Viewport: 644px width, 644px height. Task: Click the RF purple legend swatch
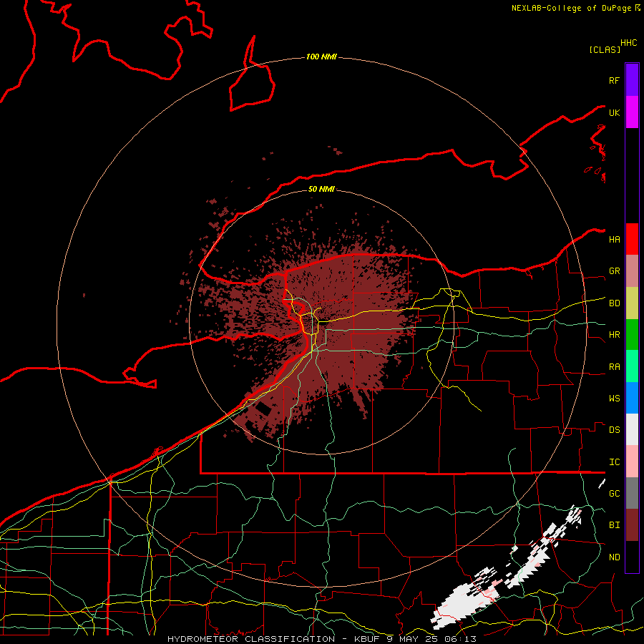(x=632, y=80)
